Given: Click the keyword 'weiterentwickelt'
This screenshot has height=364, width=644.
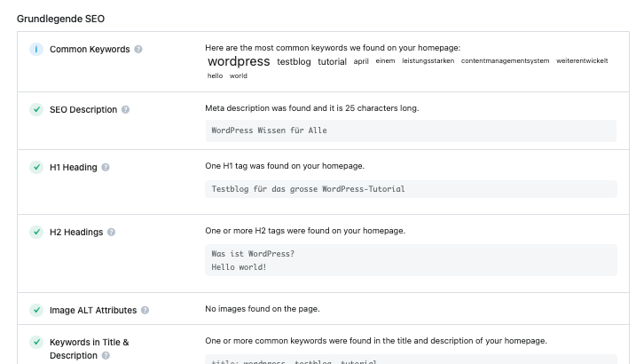Looking at the screenshot, I should click(582, 60).
